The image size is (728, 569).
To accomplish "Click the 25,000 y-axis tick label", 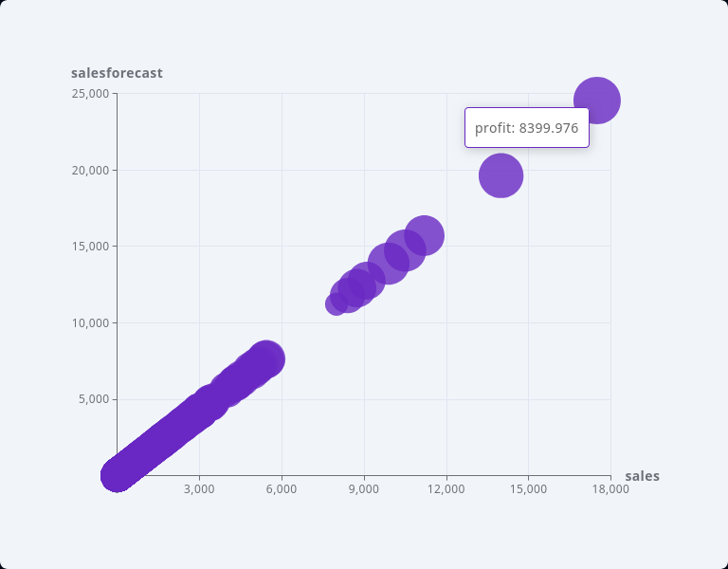I will pos(91,94).
